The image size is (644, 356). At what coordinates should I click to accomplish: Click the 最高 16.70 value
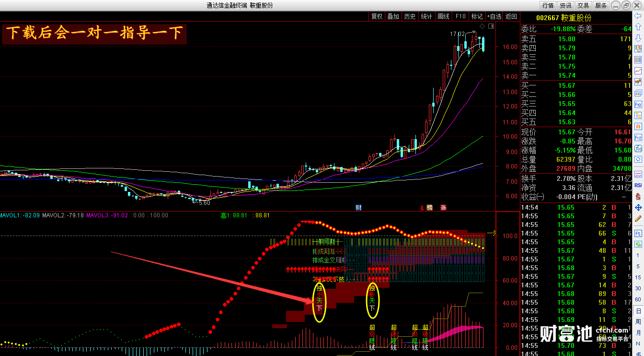point(622,141)
